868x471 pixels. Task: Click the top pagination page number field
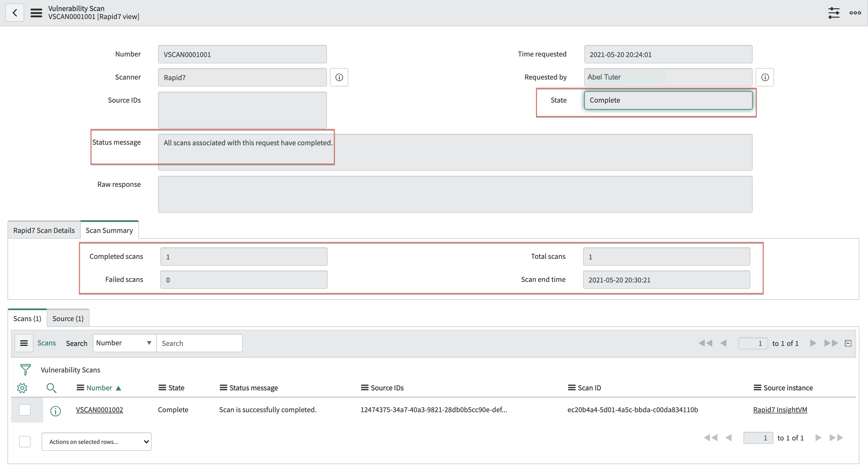click(753, 343)
